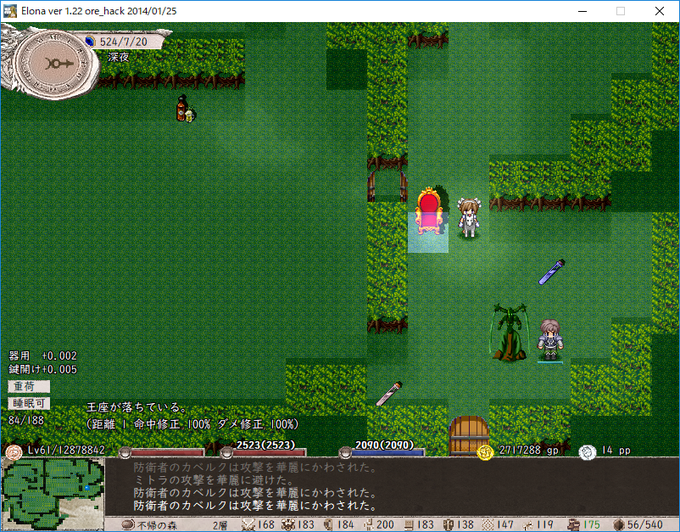Click the Elona app icon in title bar
The height and width of the screenshot is (532, 680).
(10, 11)
